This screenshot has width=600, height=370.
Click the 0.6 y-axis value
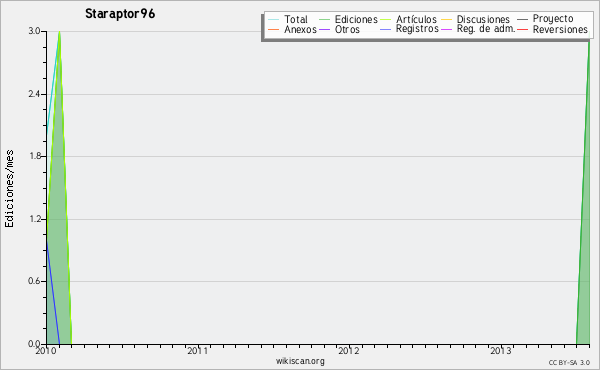point(34,281)
